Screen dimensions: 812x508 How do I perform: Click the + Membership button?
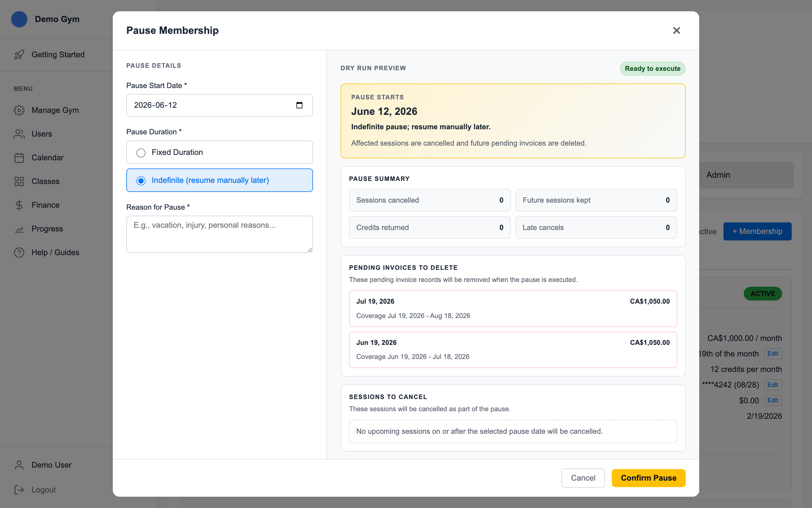[x=757, y=231]
